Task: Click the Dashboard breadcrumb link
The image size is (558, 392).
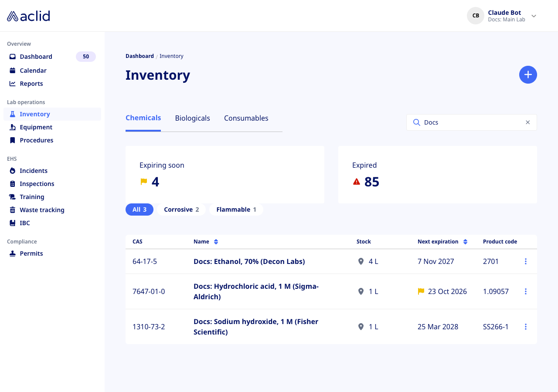Action: coord(139,56)
